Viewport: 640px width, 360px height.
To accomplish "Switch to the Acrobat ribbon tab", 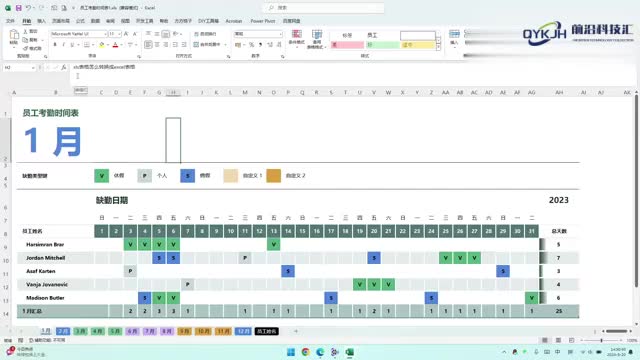I will [x=234, y=21].
